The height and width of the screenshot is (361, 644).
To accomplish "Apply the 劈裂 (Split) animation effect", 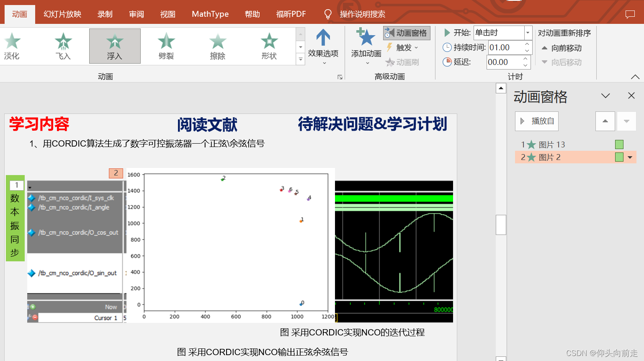I will [166, 46].
